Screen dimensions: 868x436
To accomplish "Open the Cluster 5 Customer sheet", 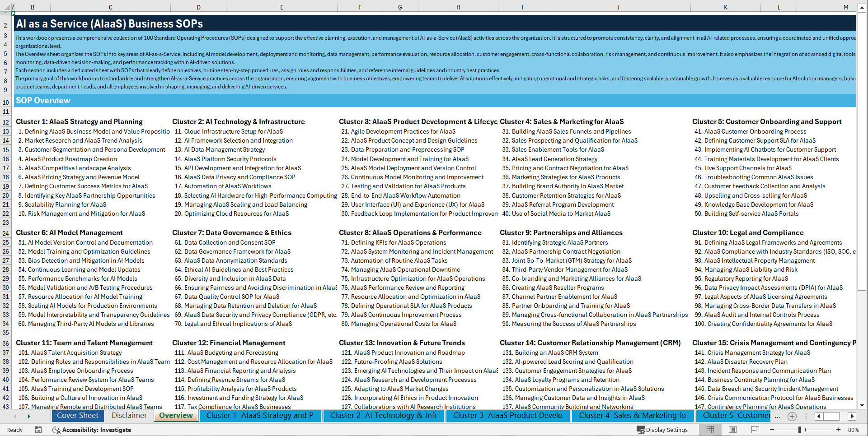I will tap(733, 416).
